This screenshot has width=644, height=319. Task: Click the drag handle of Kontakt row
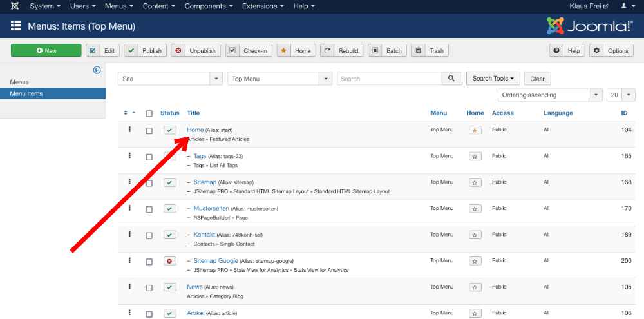click(129, 234)
